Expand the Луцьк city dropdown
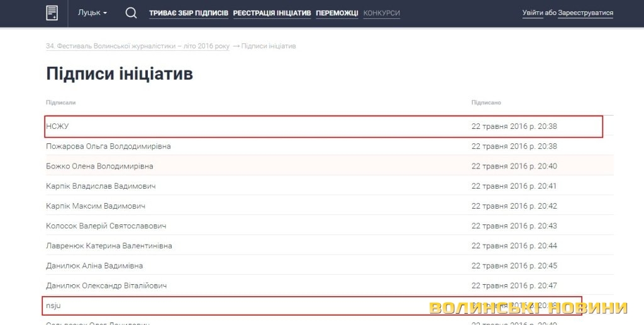The image size is (644, 325). click(x=92, y=13)
